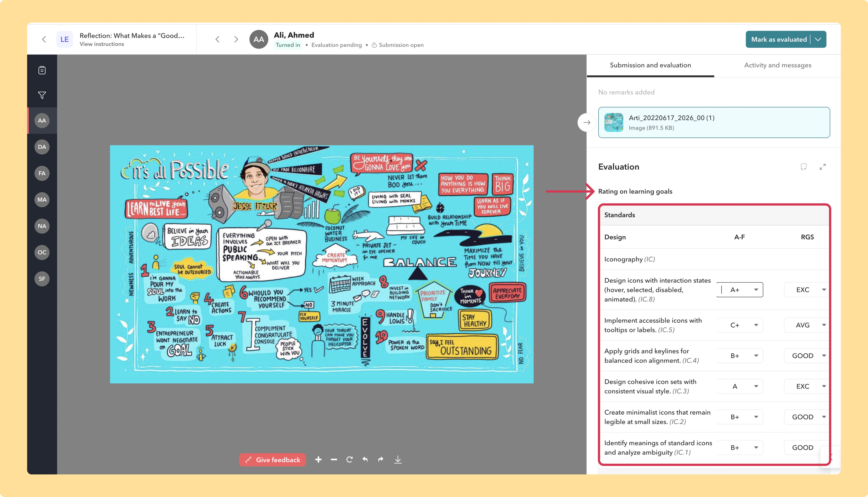Expand the Evaluation section to fullscreen
Screen dimensions: 868x497
tap(823, 167)
